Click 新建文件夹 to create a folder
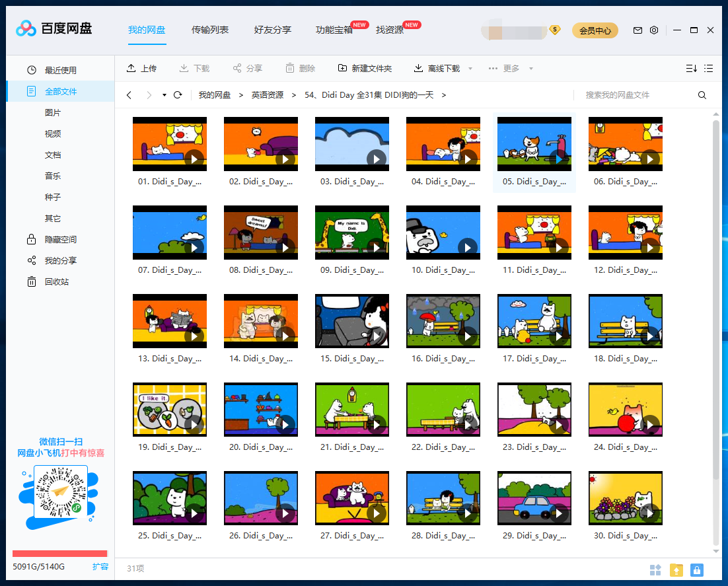This screenshot has height=586, width=728. pos(365,69)
